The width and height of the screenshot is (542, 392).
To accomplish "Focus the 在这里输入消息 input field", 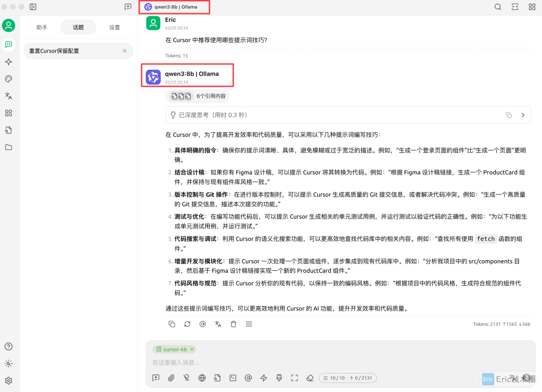I will point(340,362).
